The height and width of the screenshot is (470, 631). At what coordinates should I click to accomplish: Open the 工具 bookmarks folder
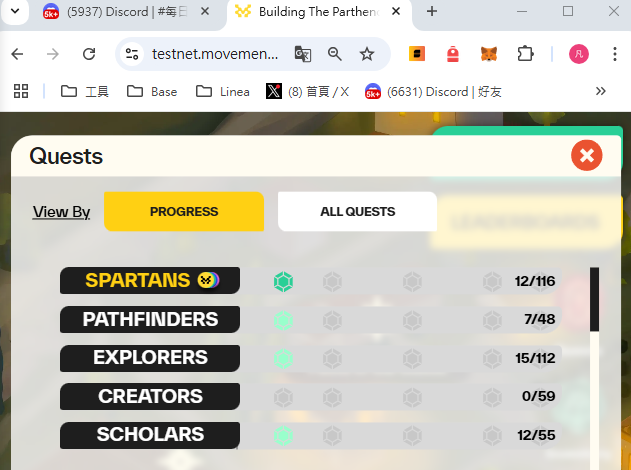pyautogui.click(x=85, y=92)
